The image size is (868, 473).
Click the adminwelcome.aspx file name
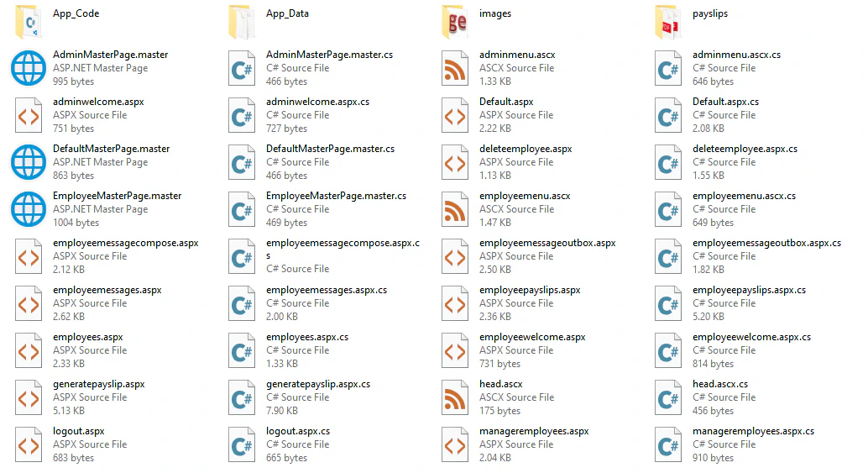pyautogui.click(x=98, y=102)
